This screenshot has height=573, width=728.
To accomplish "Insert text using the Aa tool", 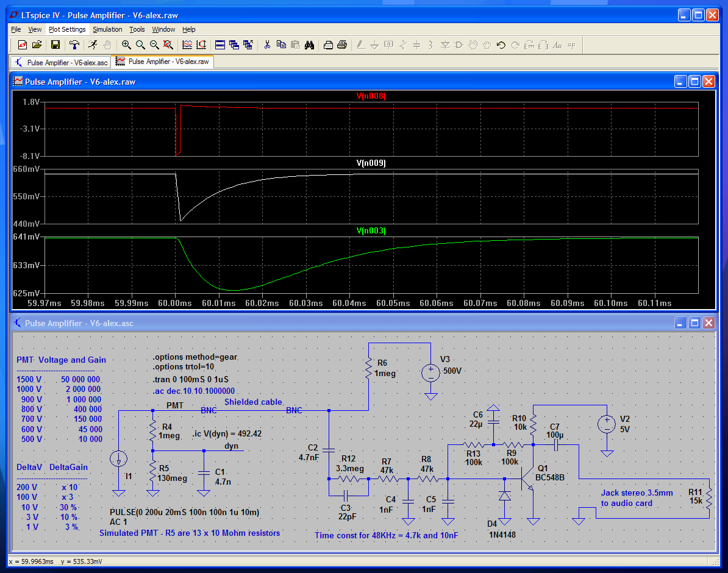I will point(558,44).
